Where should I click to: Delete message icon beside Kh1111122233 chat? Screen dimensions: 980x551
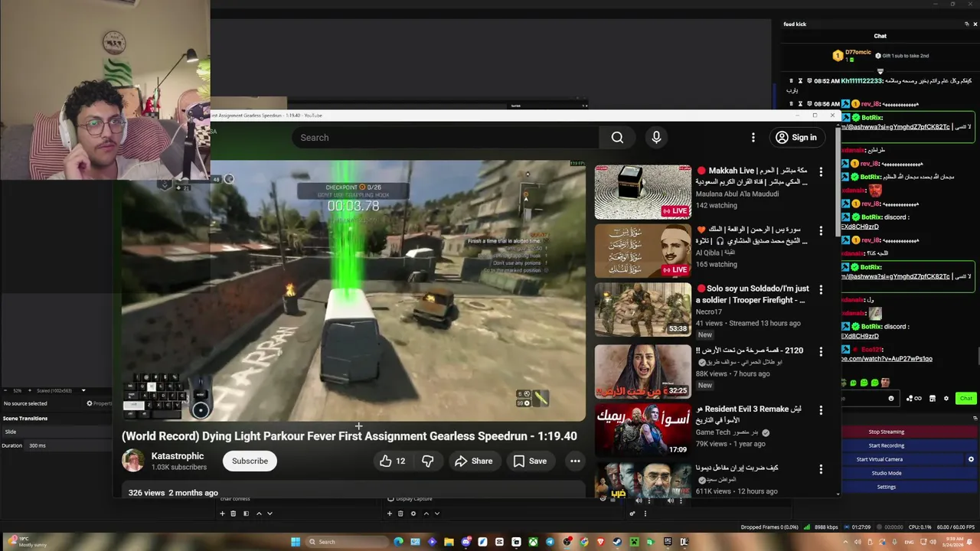click(x=792, y=80)
